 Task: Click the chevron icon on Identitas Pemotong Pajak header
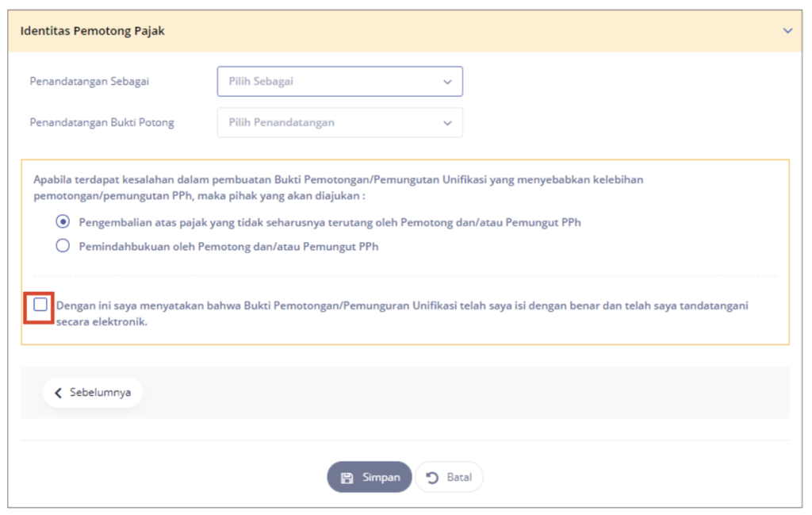click(x=787, y=30)
